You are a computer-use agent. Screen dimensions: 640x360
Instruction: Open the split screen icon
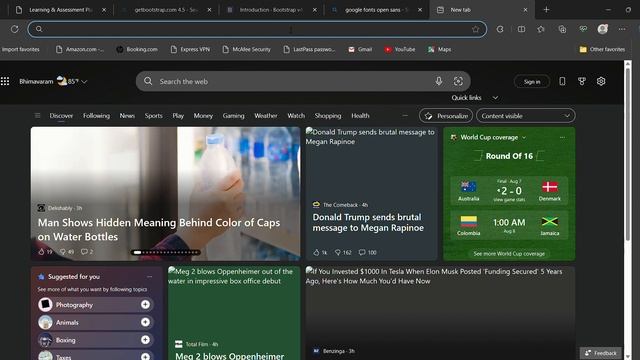click(x=521, y=29)
